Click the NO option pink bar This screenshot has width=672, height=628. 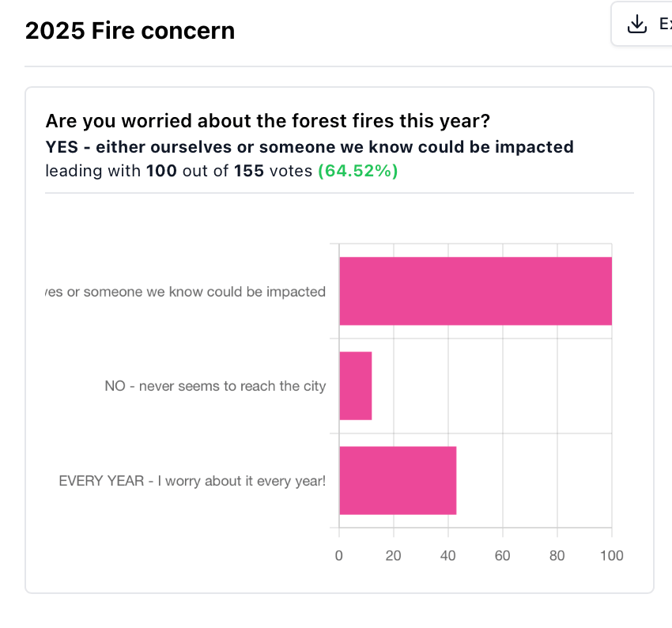click(355, 386)
